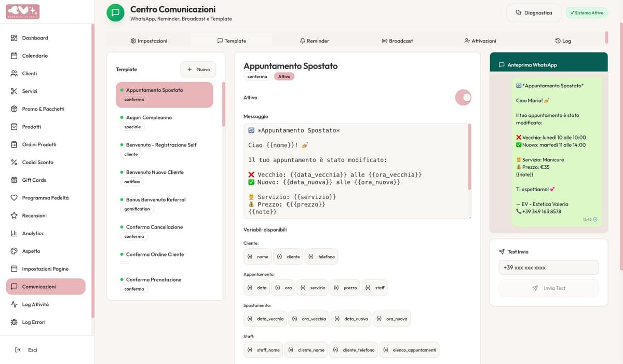Screen dimensions: 623x364
Task: Click the chat icon in Anteprima WhatsApp header
Action: click(502, 65)
